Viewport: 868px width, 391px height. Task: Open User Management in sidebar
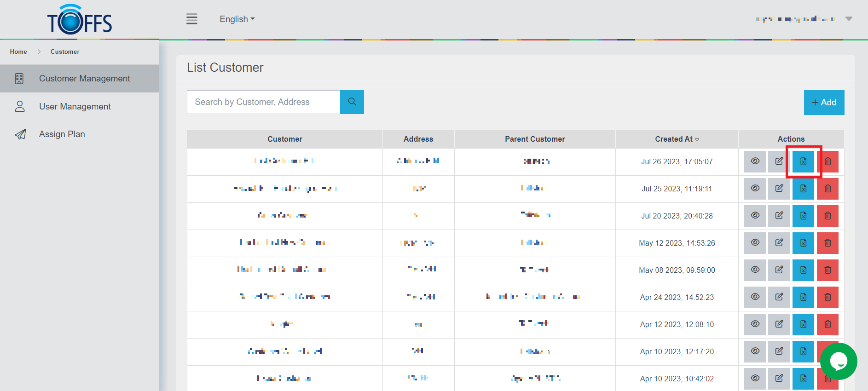click(x=75, y=106)
